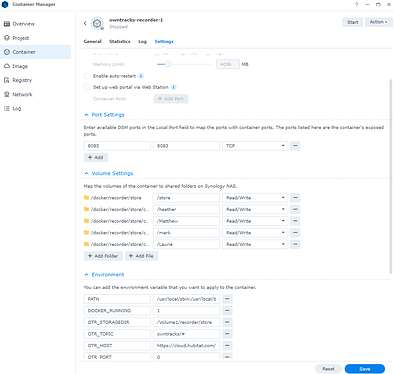394x374 pixels.
Task: Click the Start button
Action: 353,22
